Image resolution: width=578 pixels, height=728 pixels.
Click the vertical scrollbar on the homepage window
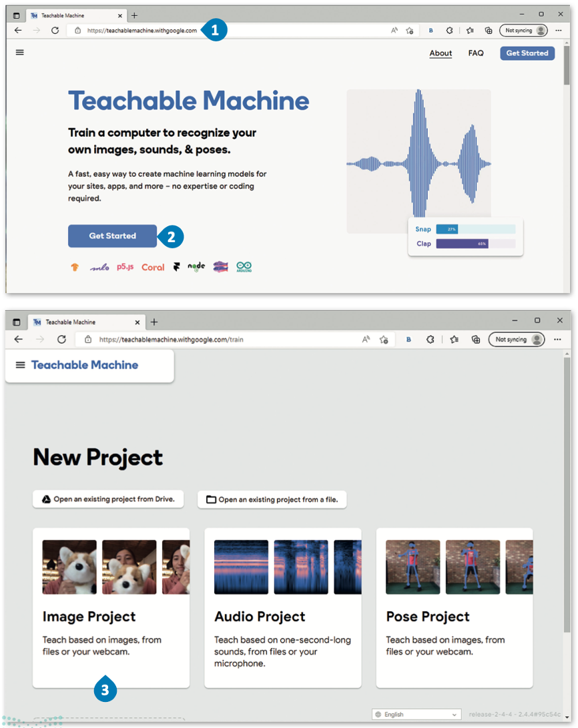567,65
